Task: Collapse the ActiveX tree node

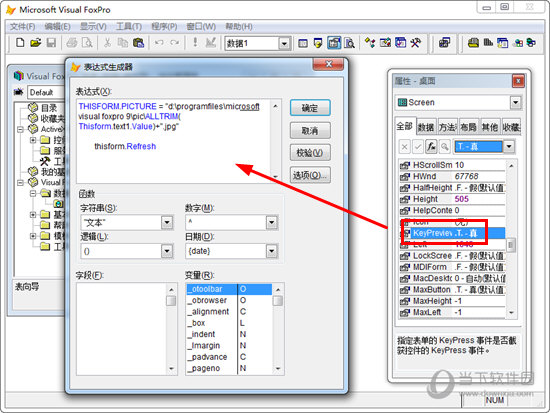Action: pos(20,129)
